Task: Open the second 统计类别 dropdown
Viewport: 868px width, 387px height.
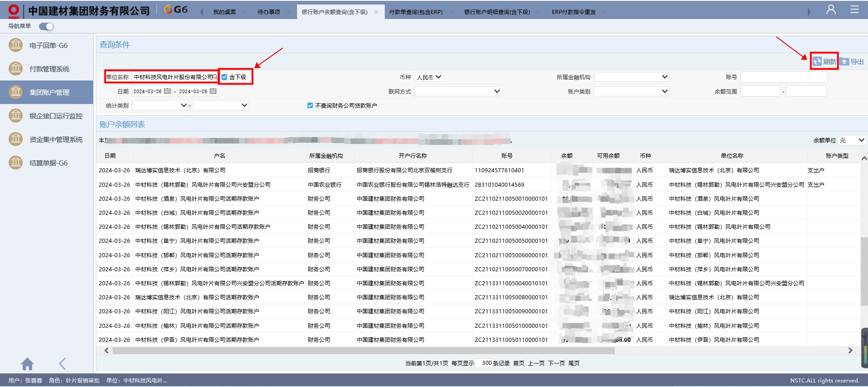Action: coord(221,105)
